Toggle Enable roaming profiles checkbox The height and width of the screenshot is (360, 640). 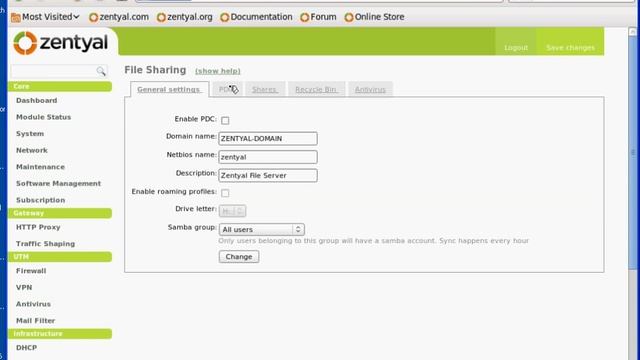tap(225, 193)
